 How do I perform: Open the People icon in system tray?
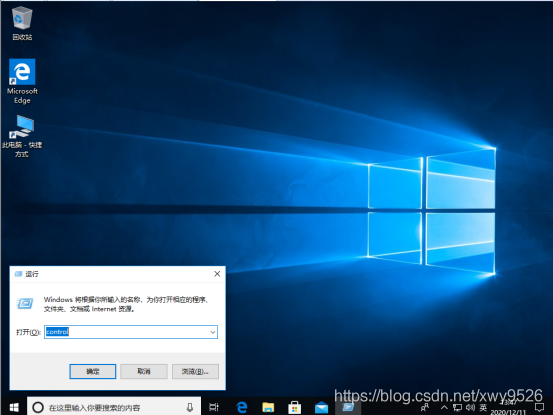click(425, 408)
